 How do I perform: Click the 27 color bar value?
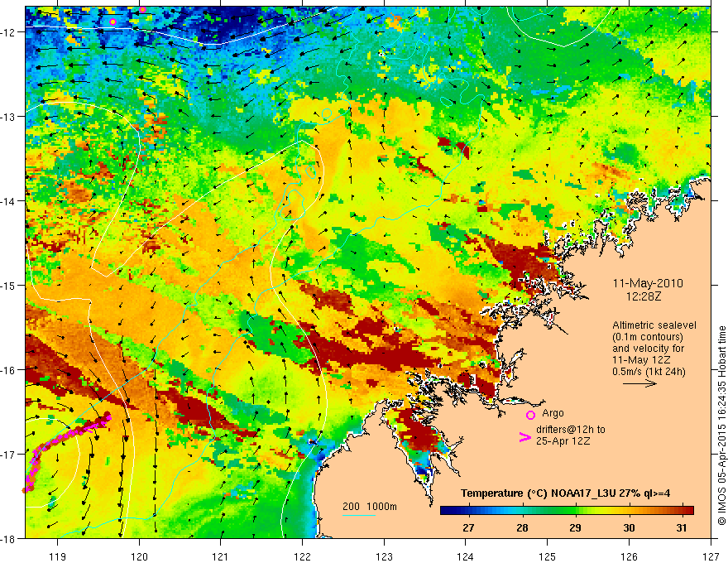(x=468, y=527)
